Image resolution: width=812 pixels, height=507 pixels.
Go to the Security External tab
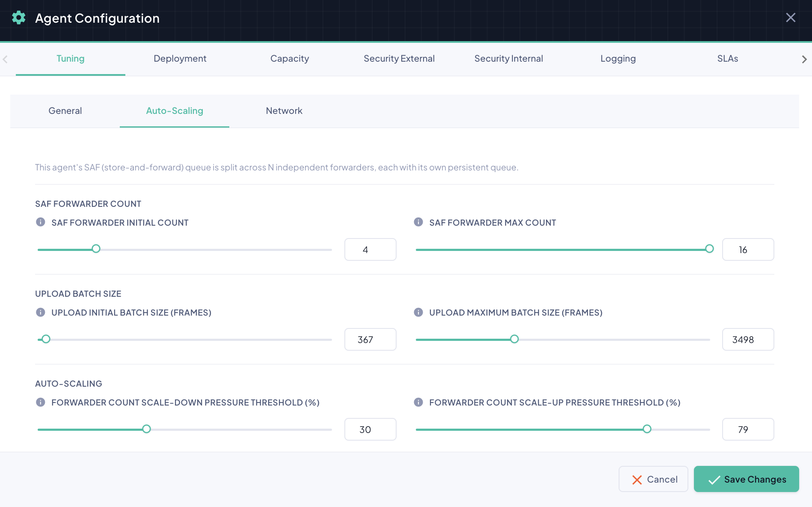[x=399, y=59]
